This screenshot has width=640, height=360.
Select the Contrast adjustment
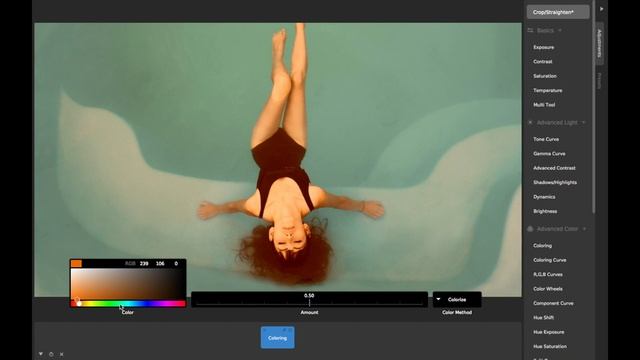tap(542, 62)
